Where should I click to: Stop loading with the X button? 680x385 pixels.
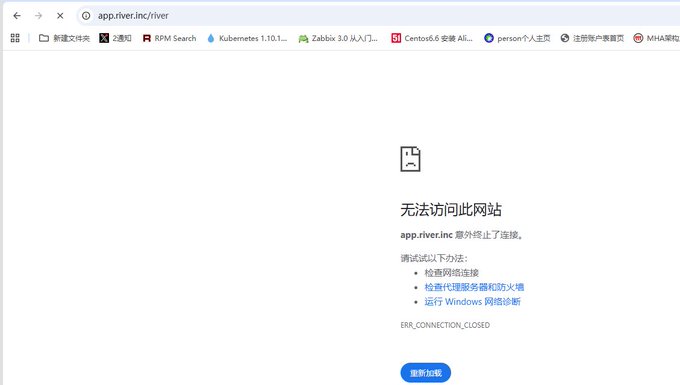click(x=60, y=16)
